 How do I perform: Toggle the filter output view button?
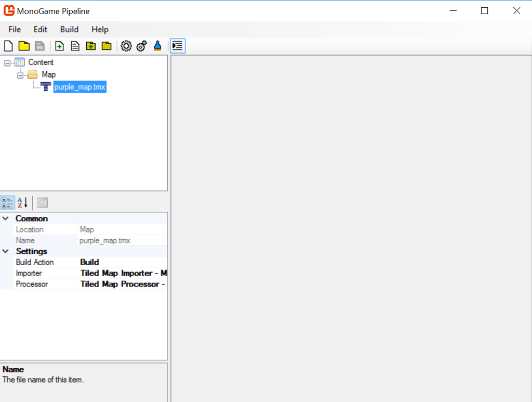coord(178,46)
